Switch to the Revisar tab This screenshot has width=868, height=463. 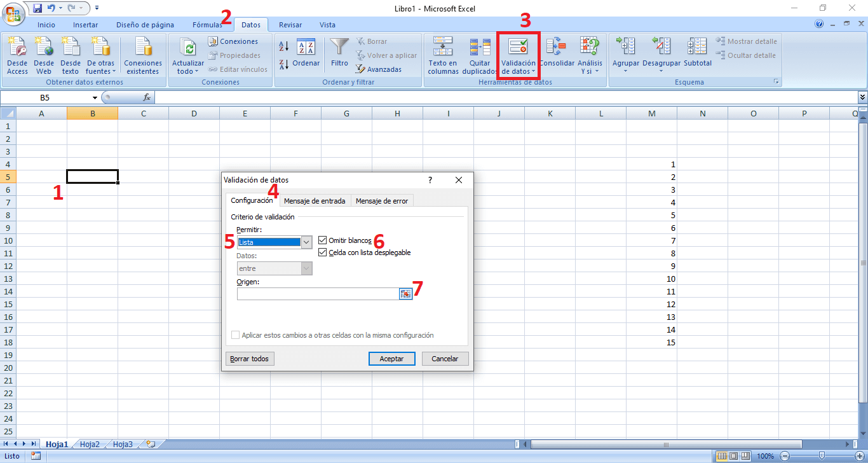290,25
